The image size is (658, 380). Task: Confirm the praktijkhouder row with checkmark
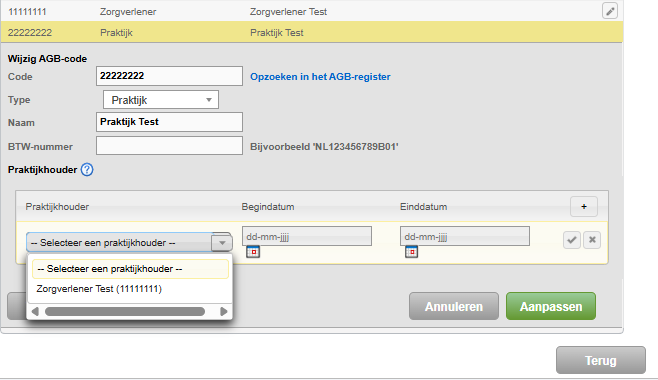pyautogui.click(x=572, y=240)
